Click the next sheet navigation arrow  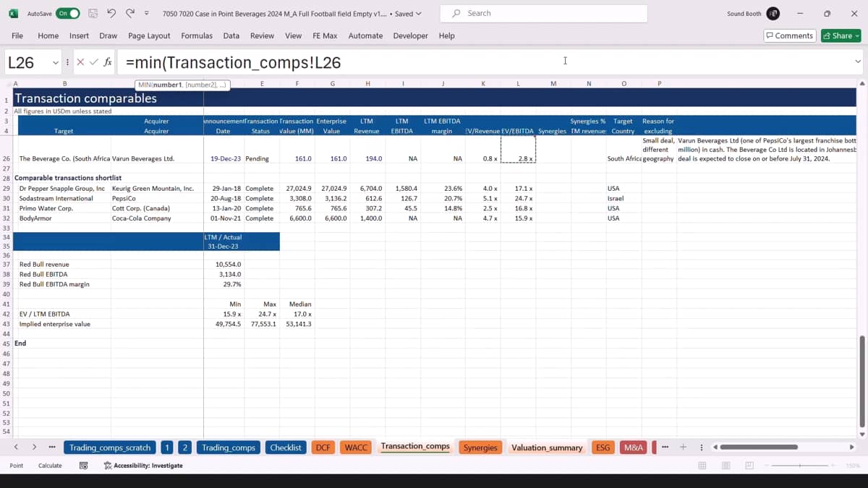click(34, 448)
